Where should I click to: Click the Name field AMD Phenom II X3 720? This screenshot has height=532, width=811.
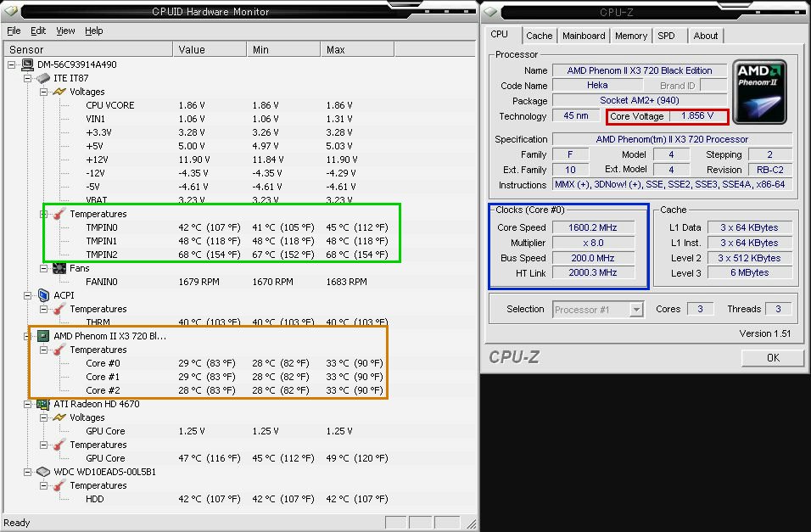[x=640, y=70]
